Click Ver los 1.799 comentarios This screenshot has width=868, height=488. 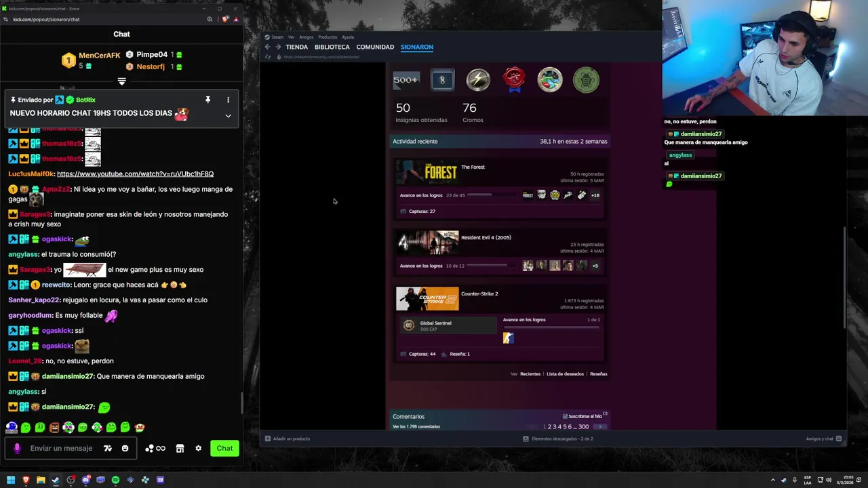(x=416, y=426)
